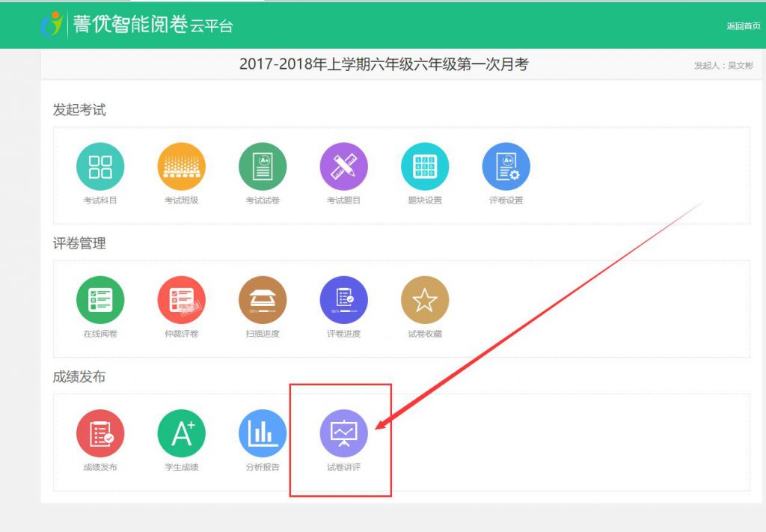Start 在线阅卷 online marking

pyautogui.click(x=100, y=300)
